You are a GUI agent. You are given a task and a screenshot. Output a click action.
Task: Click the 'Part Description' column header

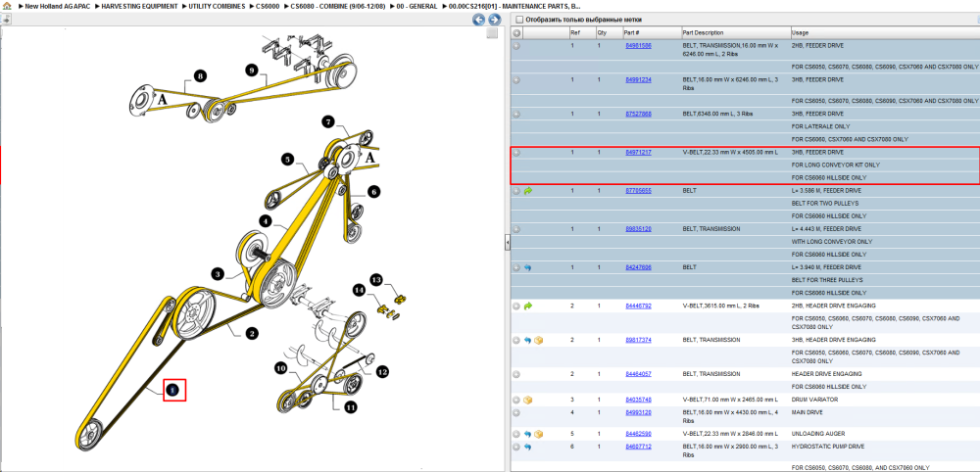(x=735, y=32)
